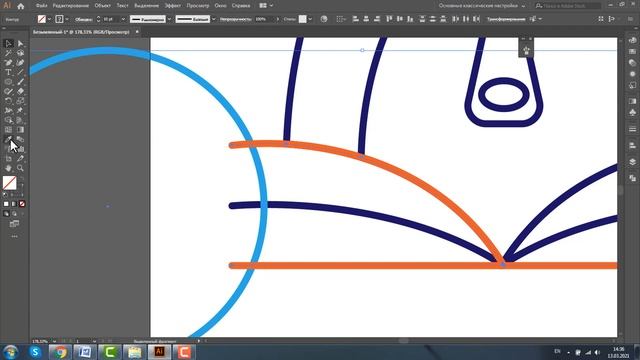Click the untitled document tab
The image size is (640, 360).
pos(81,32)
